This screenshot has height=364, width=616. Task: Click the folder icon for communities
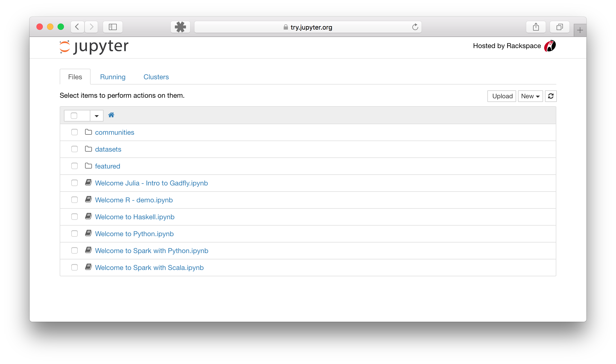[88, 132]
